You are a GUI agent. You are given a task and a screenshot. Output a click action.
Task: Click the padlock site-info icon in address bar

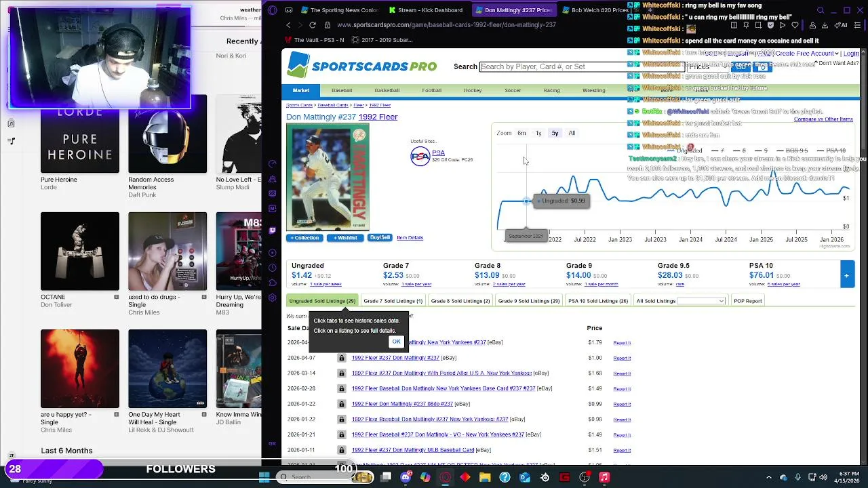(328, 25)
